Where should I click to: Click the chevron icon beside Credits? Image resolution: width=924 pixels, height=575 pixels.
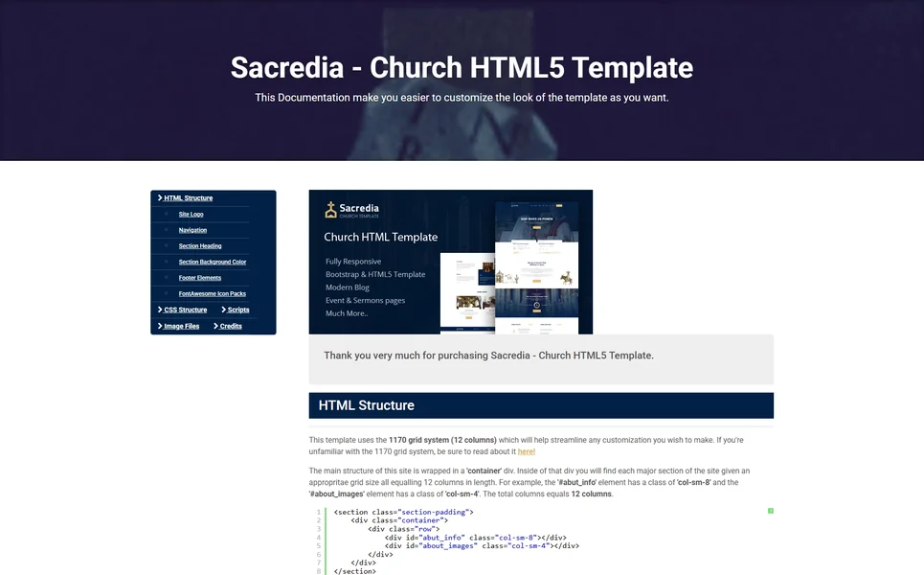(x=216, y=326)
